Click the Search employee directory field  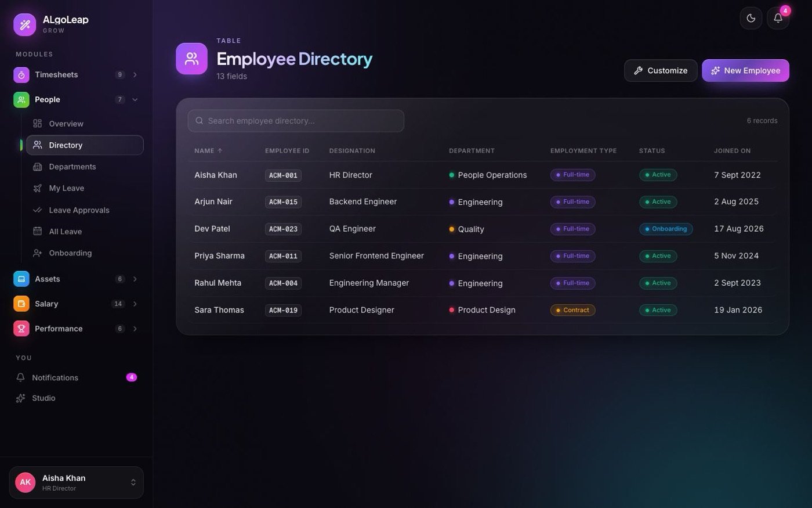pos(296,121)
